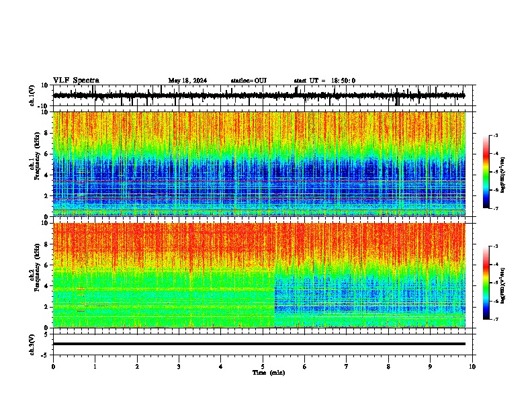Click time axis tick label "4"
Image resolution: width=532 pixels, height=411 pixels.
pos(221,367)
